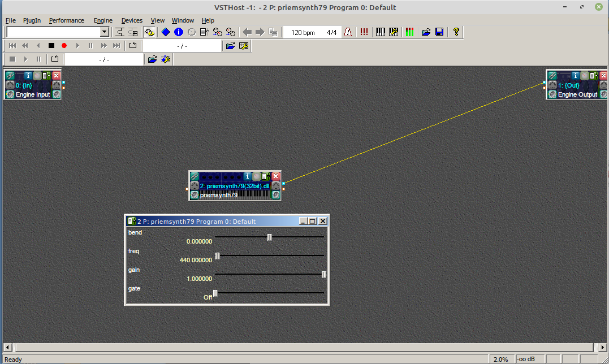Click the freq slider handle

click(218, 255)
